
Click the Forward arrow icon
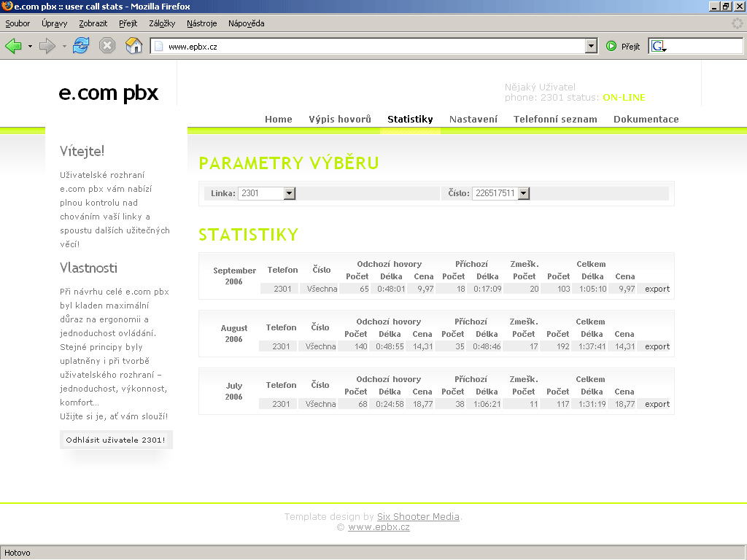click(x=47, y=46)
